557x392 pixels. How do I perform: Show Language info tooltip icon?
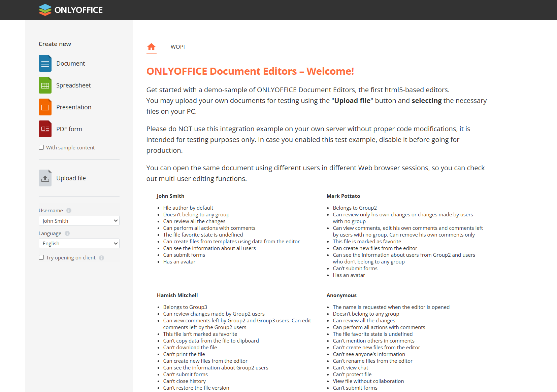[67, 233]
